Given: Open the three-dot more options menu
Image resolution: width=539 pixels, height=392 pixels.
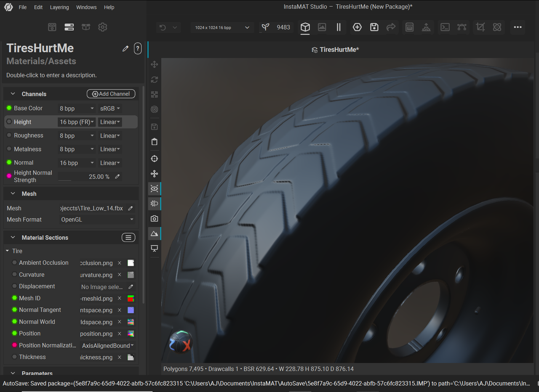Looking at the screenshot, I should (518, 27).
